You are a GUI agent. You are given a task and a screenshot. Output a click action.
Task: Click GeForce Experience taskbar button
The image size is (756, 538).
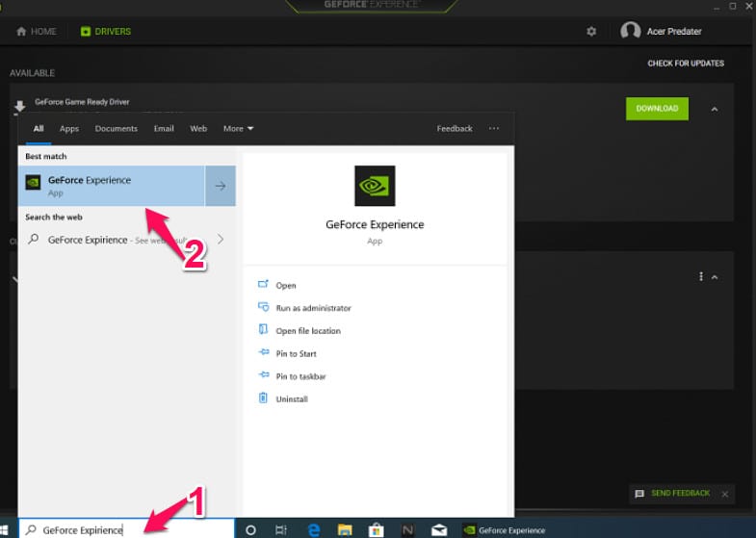click(504, 530)
